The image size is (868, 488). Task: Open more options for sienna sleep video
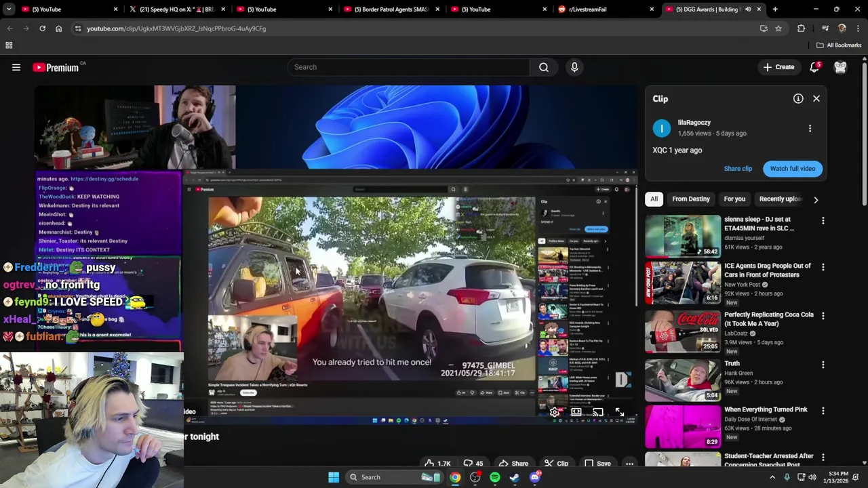click(x=823, y=221)
